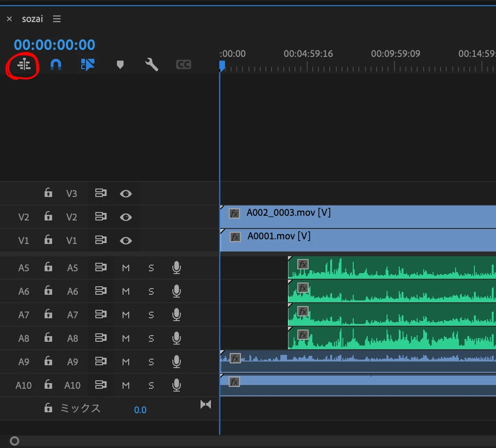Click the mix volume value 0.0
This screenshot has width=496, height=448.
pos(140,410)
